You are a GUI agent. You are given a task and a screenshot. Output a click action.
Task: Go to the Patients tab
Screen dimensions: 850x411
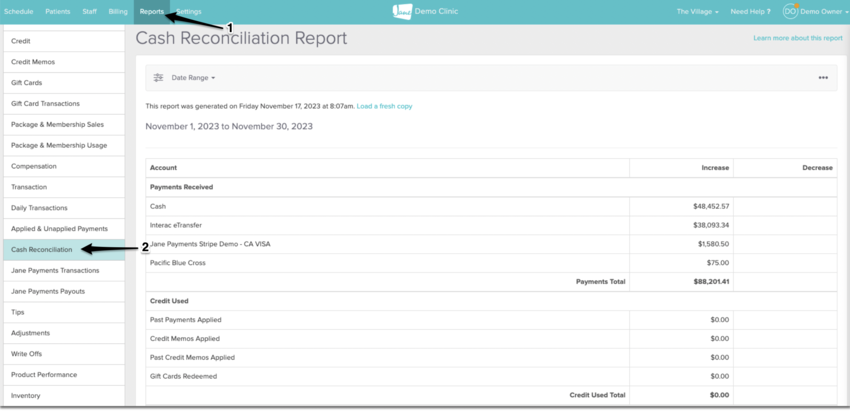58,11
